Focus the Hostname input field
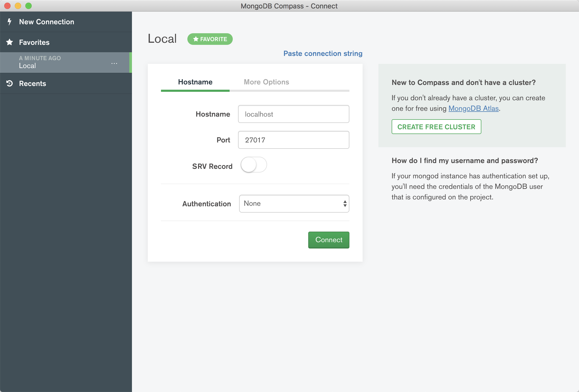Screen dimensions: 579x392 tap(293, 114)
